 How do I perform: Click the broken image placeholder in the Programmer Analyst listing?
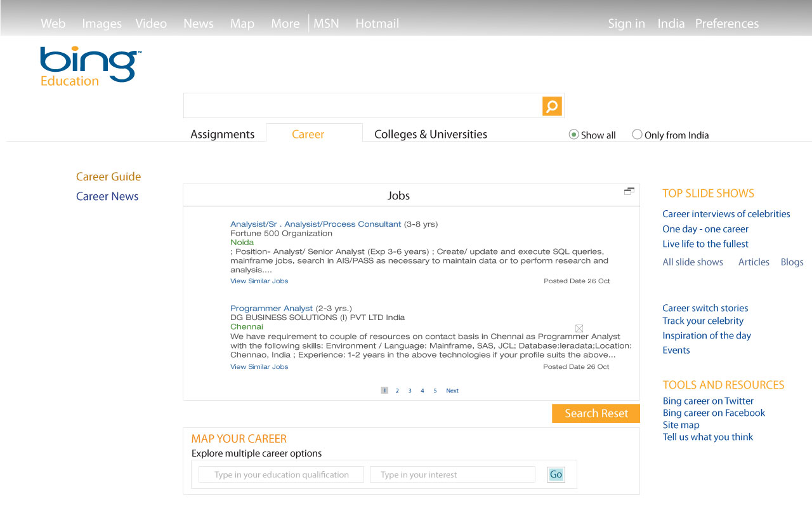pyautogui.click(x=579, y=328)
